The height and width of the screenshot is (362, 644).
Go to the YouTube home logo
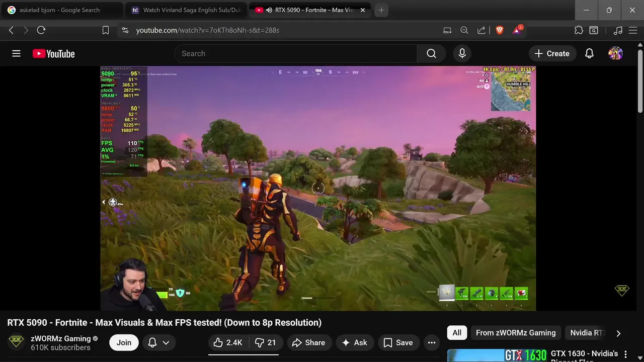coord(53,54)
